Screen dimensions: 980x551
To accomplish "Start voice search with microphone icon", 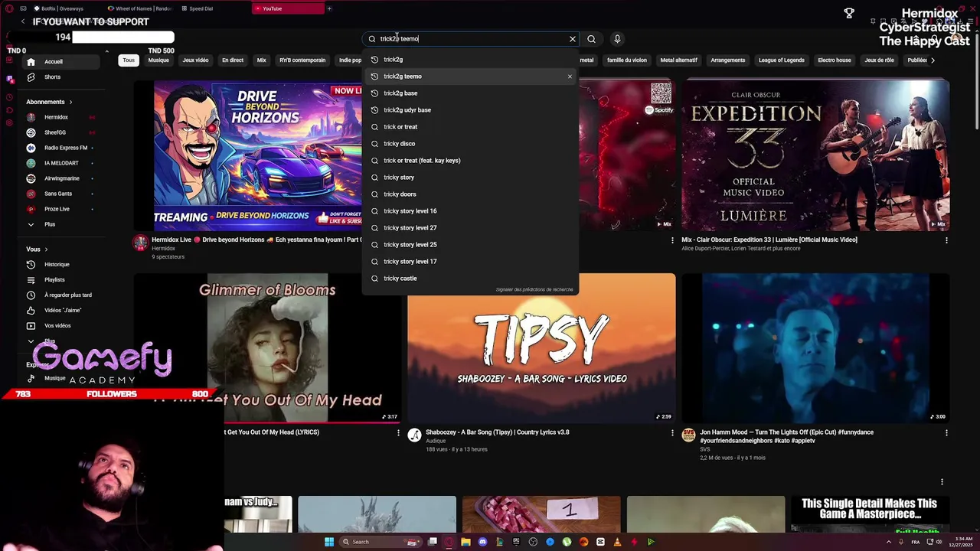I will point(617,39).
